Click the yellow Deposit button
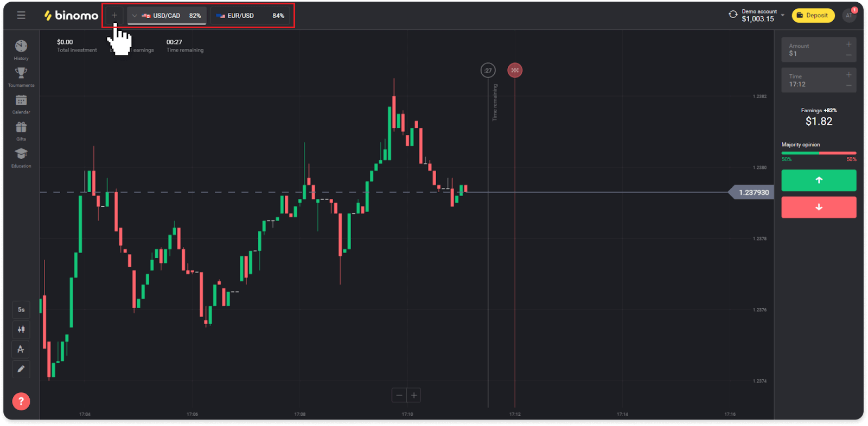The width and height of the screenshot is (868, 426). [x=813, y=15]
